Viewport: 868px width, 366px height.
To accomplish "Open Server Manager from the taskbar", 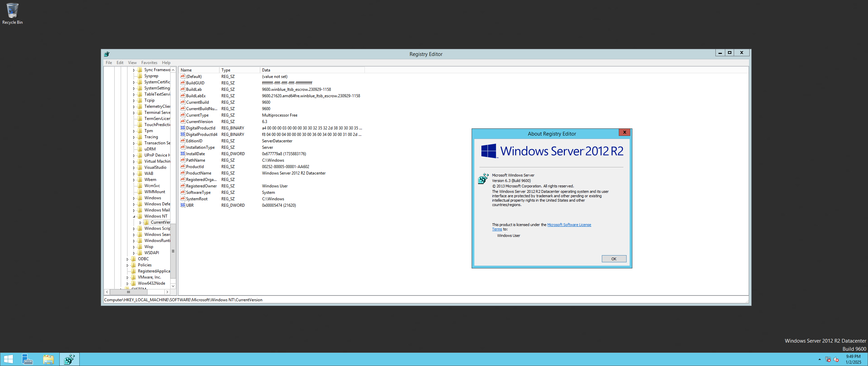I will 27,359.
